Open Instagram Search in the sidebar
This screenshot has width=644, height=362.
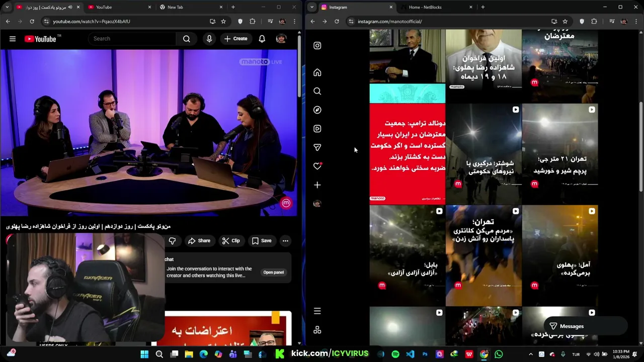click(x=317, y=91)
